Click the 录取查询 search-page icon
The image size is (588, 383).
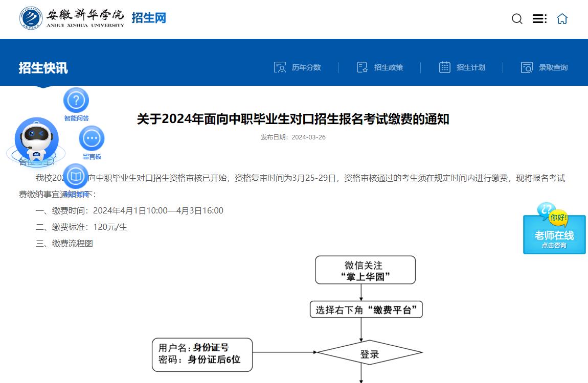tap(527, 67)
